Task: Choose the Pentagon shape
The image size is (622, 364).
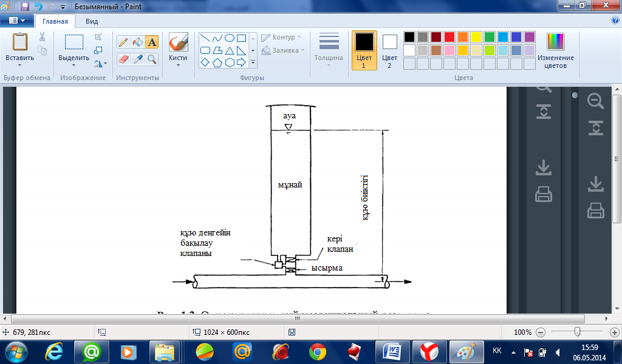Action: [217, 62]
